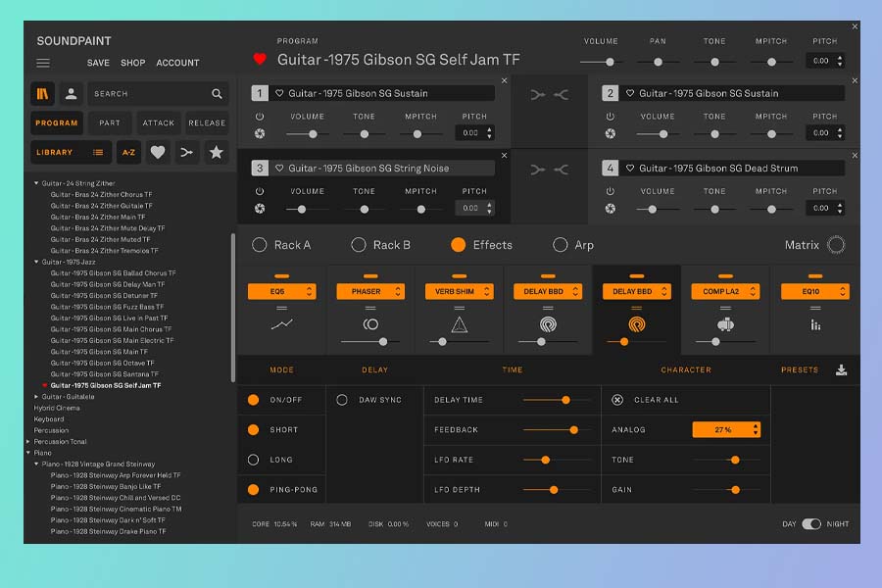Open the Matrix dial icon
Screen dimensions: 882x588
[x=835, y=245]
